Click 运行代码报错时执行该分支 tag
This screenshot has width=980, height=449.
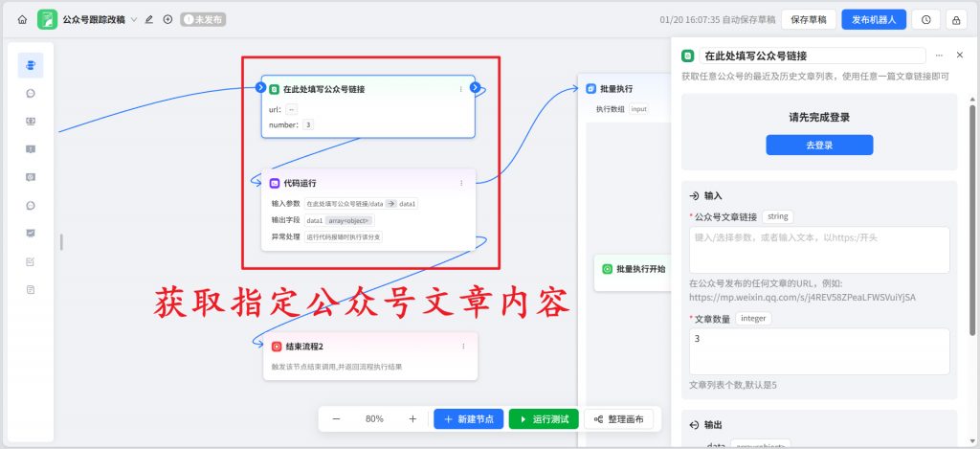[344, 237]
